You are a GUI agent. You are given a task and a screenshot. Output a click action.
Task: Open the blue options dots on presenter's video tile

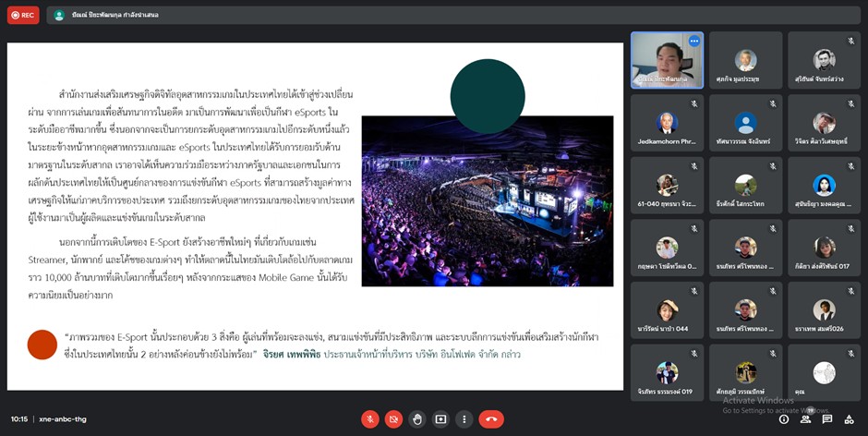(x=693, y=42)
